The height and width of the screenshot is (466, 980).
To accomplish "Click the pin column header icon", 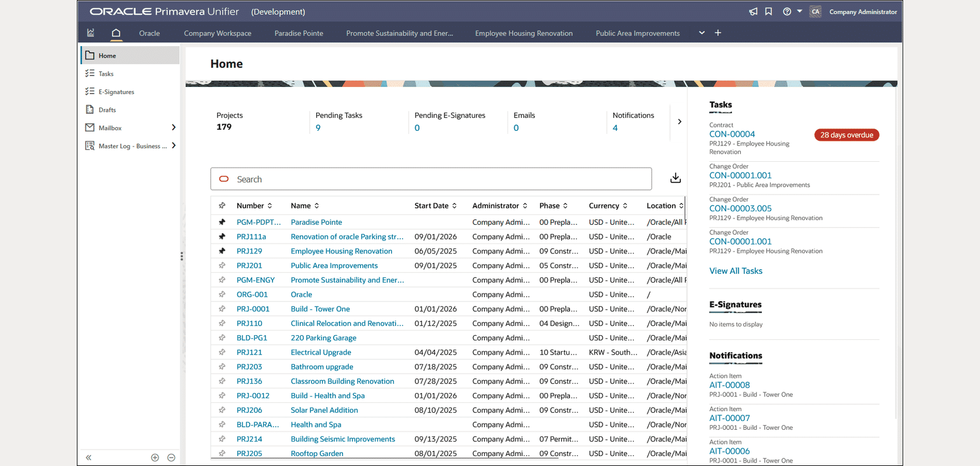I will click(222, 206).
